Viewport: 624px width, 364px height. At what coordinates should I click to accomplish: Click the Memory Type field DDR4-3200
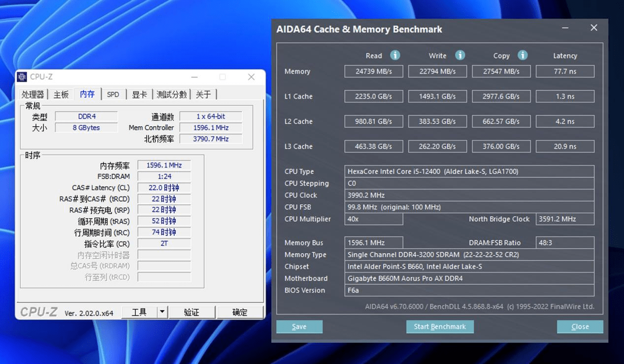pos(469,255)
